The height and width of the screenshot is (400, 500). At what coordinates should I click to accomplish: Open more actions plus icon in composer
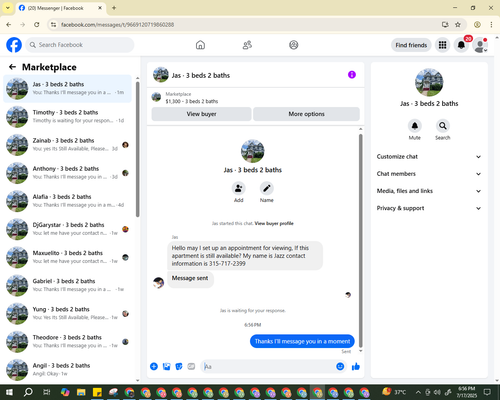154,366
